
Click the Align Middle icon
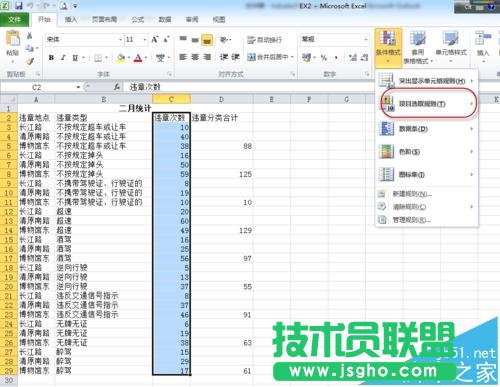pos(195,40)
